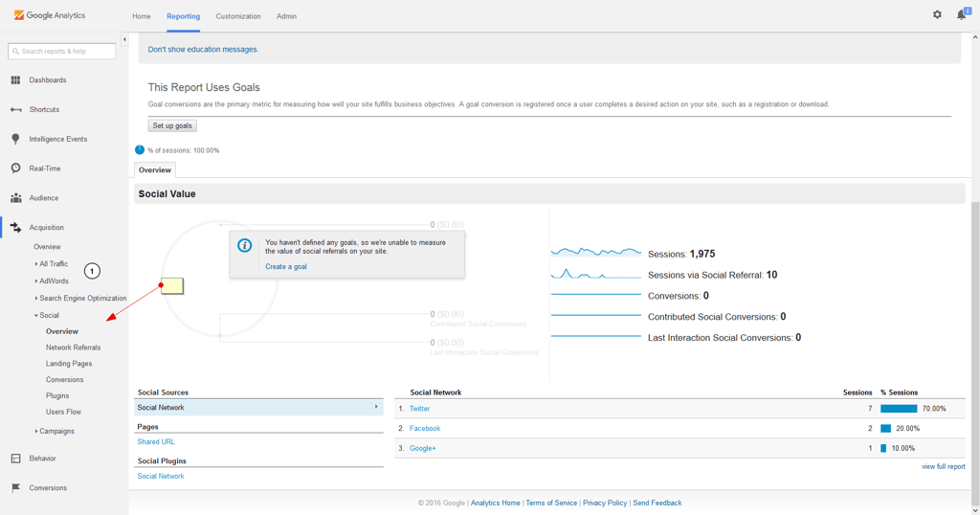This screenshot has width=980, height=515.
Task: Open Analytics Home footer link
Action: coord(495,503)
